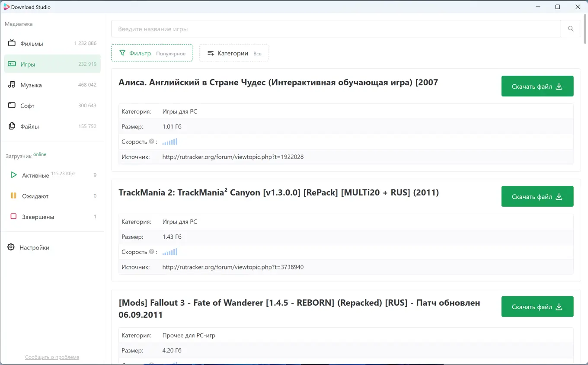Click the list-plus icon in Категории button
Screen dimensions: 588x365
211,53
